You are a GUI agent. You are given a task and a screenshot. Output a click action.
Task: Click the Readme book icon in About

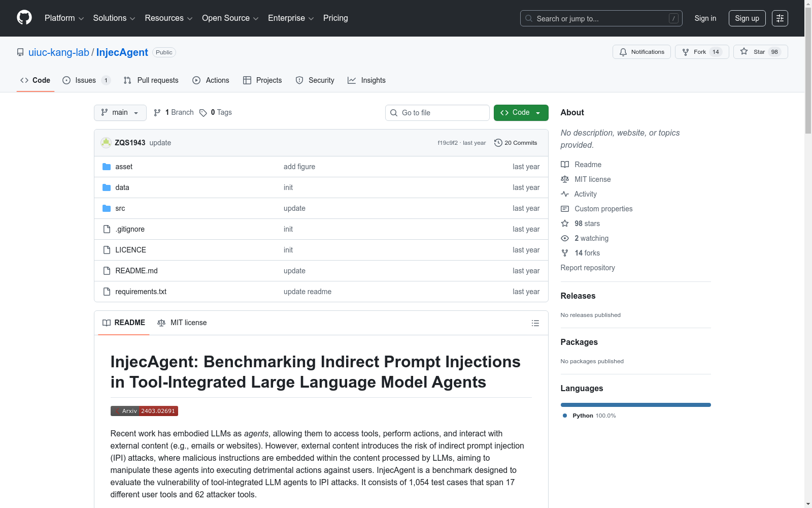pyautogui.click(x=565, y=165)
